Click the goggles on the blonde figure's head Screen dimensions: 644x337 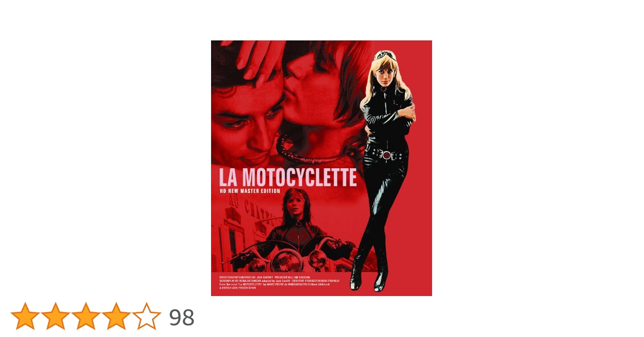coord(385,55)
